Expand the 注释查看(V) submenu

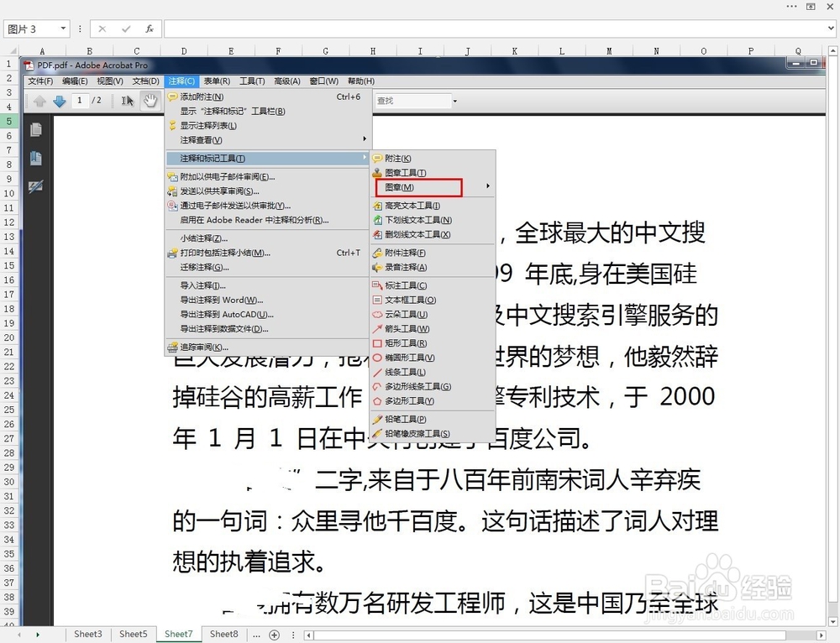pyautogui.click(x=268, y=140)
